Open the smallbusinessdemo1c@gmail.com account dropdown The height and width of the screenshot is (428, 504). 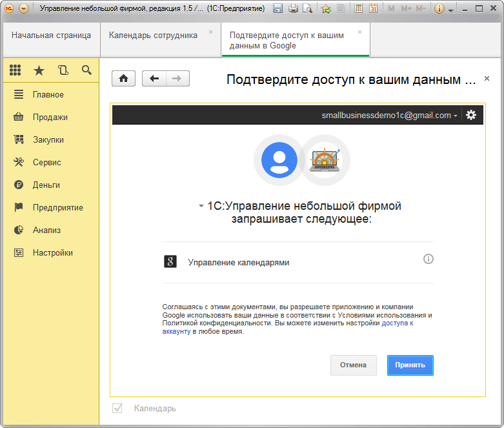(x=389, y=115)
